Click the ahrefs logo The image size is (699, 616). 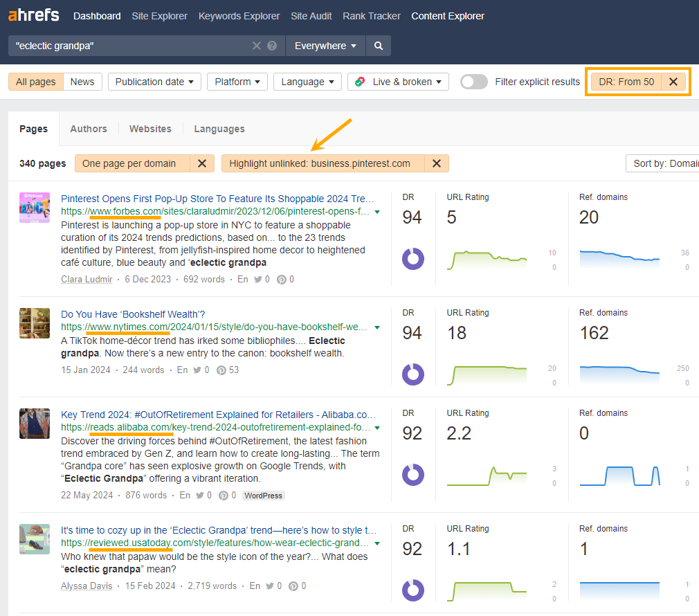pyautogui.click(x=33, y=15)
